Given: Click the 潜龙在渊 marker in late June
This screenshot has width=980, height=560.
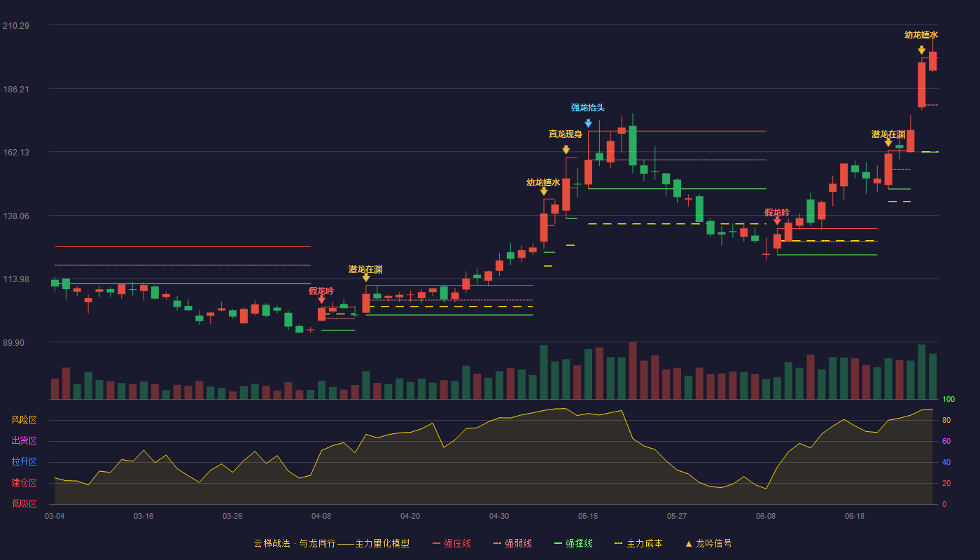Looking at the screenshot, I should [888, 143].
